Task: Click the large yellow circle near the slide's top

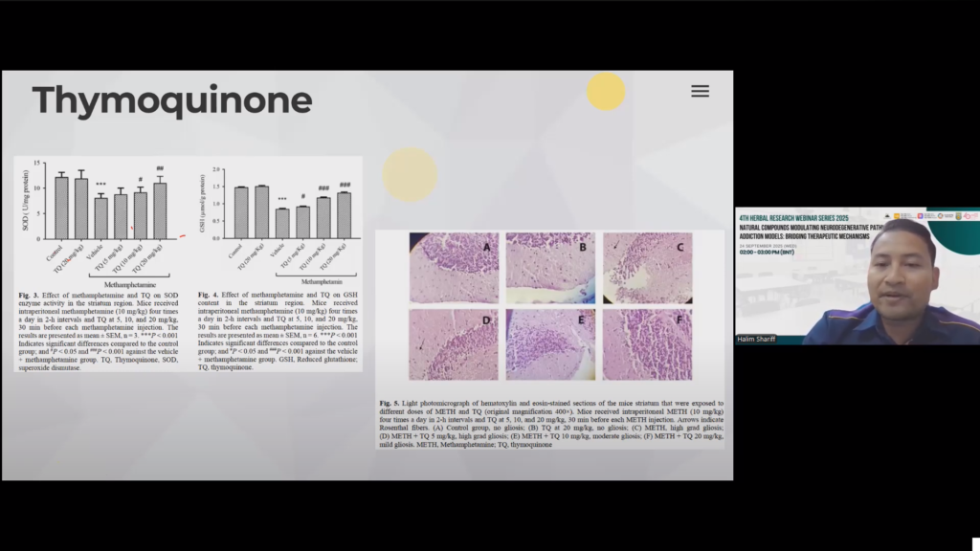Action: (606, 92)
